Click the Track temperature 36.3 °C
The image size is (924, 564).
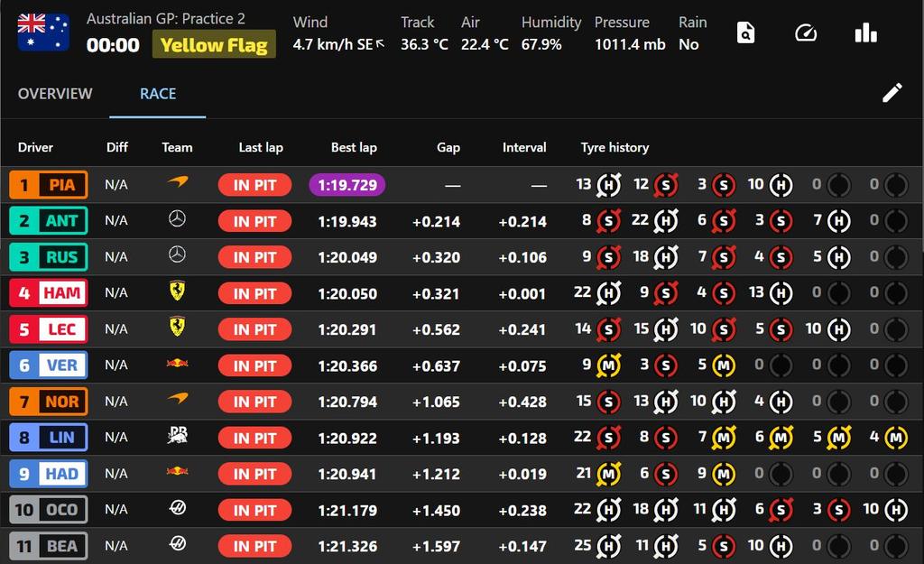(424, 44)
